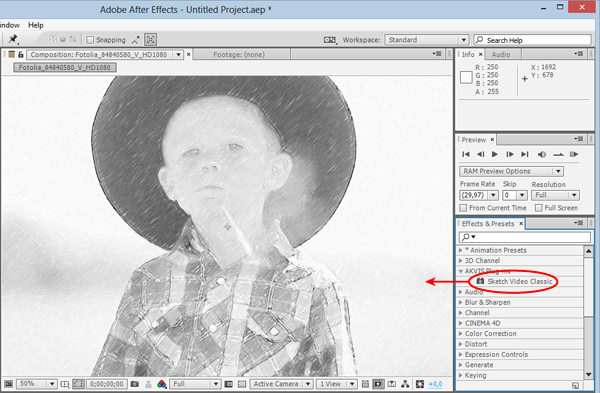Image resolution: width=600 pixels, height=393 pixels.
Task: Toggle the transparency grid icon
Action: pos(242,384)
